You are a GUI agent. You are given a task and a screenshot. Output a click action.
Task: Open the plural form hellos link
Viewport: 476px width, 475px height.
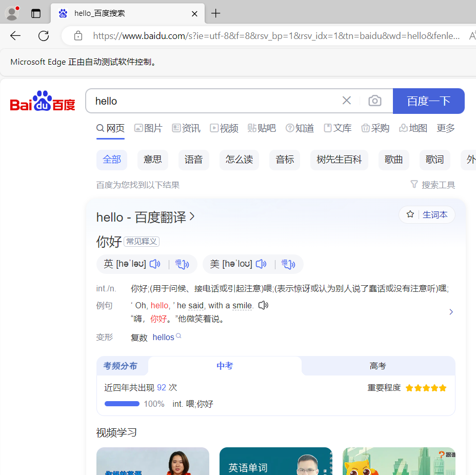164,337
